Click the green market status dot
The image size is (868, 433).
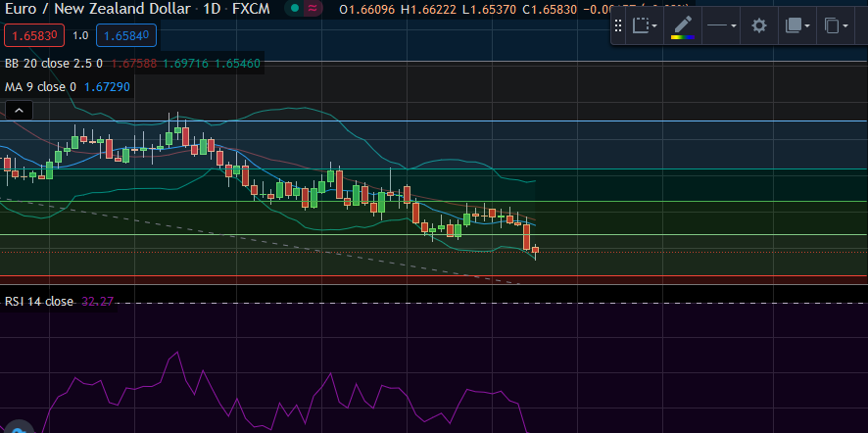pyautogui.click(x=294, y=9)
